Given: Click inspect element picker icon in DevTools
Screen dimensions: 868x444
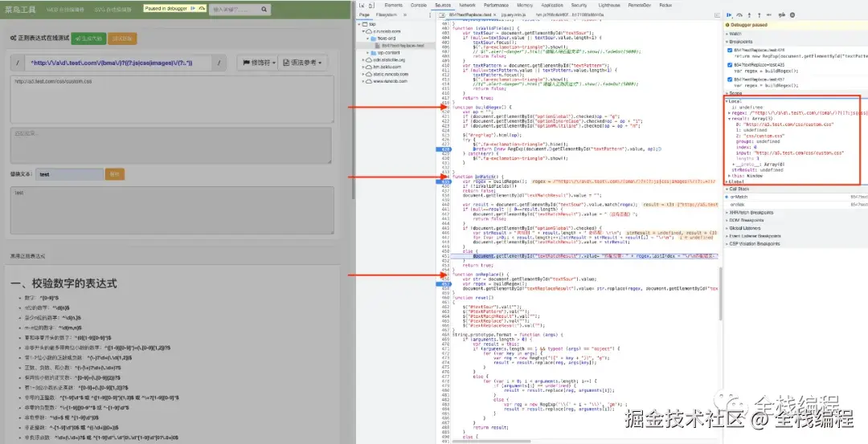Looking at the screenshot, I should click(362, 5).
